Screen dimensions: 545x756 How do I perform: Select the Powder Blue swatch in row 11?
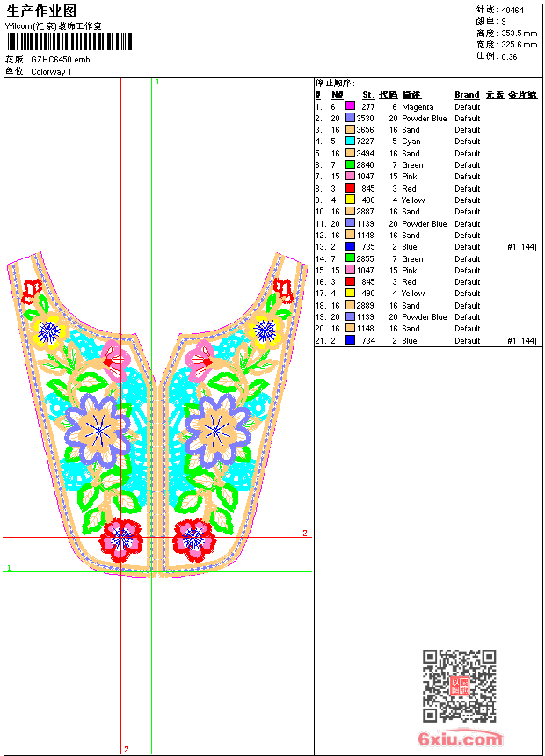(x=350, y=223)
